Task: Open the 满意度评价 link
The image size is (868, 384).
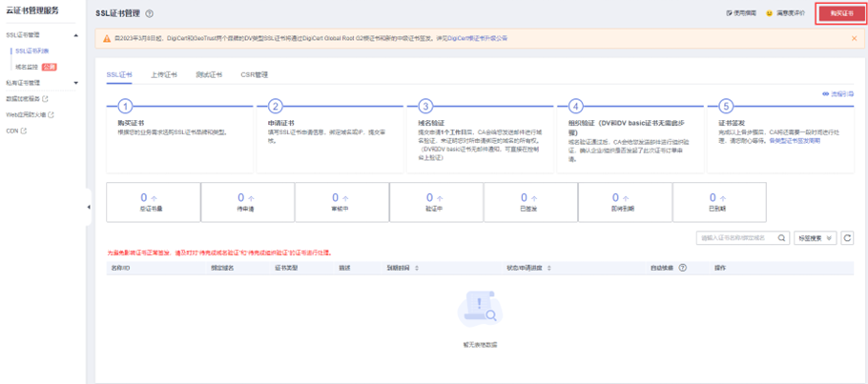Action: pyautogui.click(x=790, y=12)
